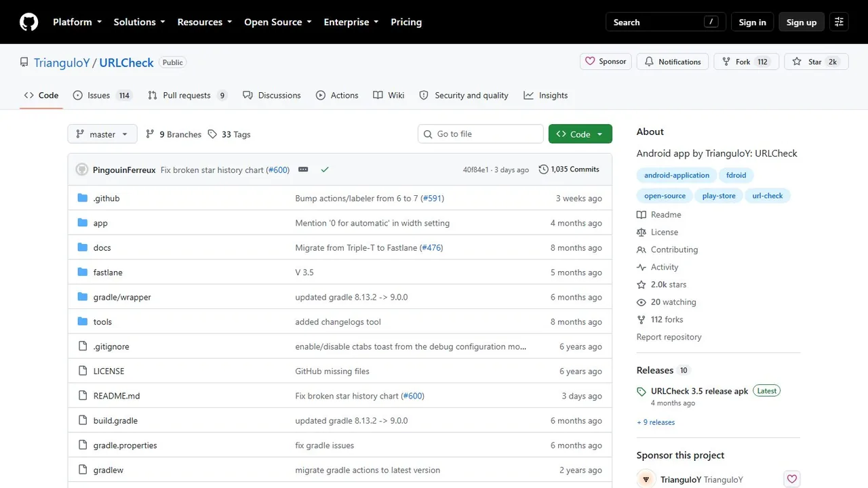This screenshot has height=488, width=868.
Task: Open the LICENSE file icon
Action: click(83, 371)
